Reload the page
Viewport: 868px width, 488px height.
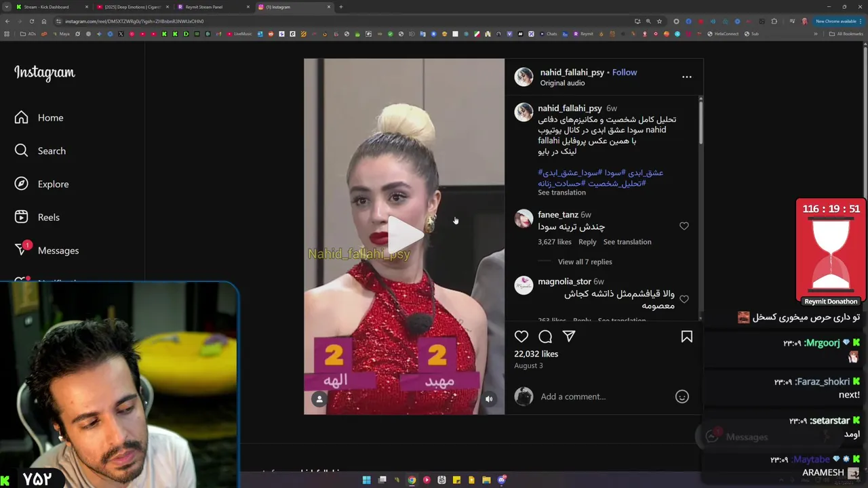31,21
